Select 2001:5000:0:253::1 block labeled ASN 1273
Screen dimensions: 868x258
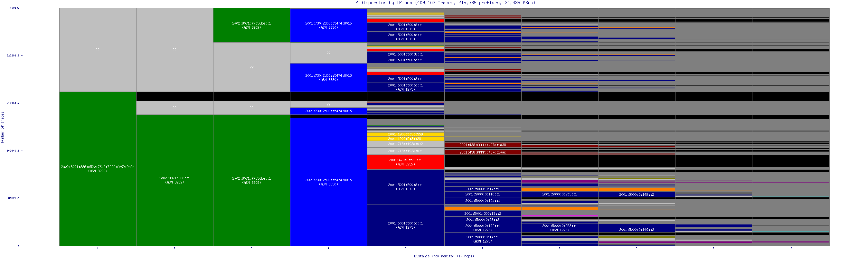(560, 228)
